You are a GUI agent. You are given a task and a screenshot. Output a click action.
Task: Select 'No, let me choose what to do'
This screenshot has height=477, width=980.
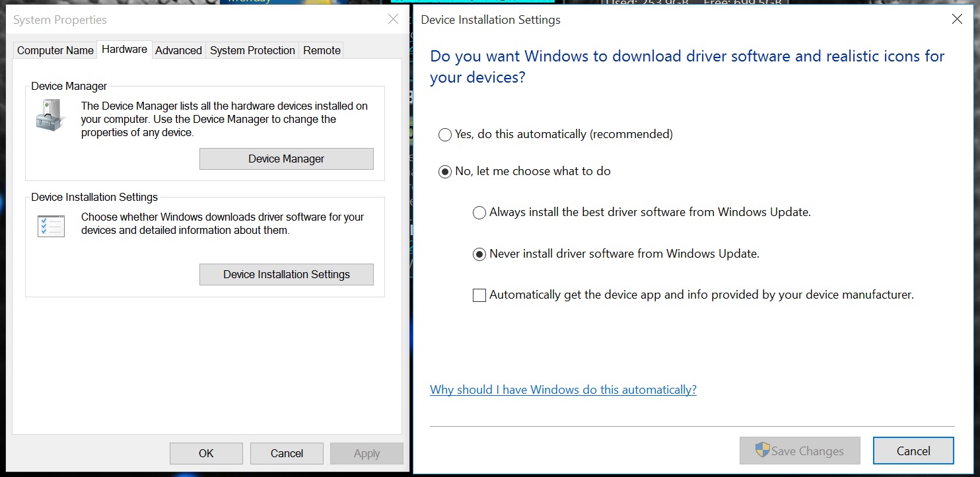[524, 171]
